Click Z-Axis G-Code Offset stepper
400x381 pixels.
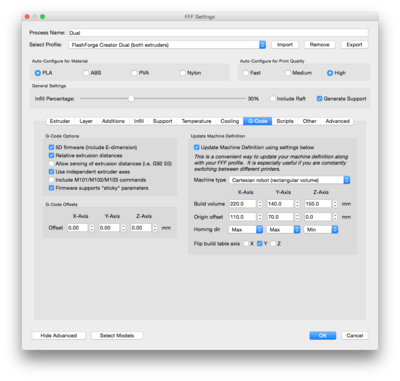pos(155,228)
